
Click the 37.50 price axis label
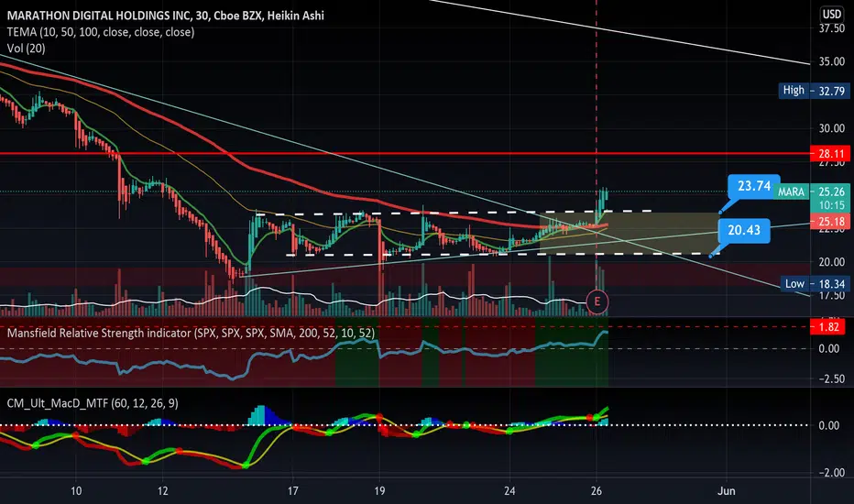[832, 28]
